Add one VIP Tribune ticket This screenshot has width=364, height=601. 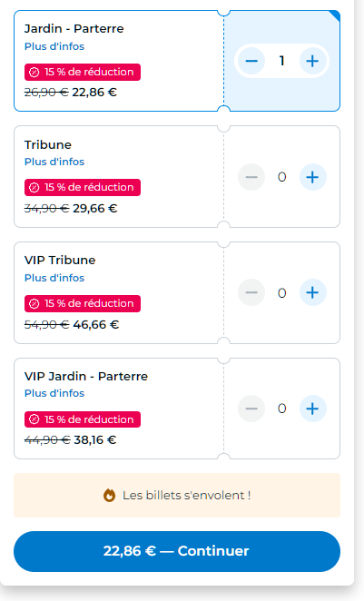[x=312, y=293]
